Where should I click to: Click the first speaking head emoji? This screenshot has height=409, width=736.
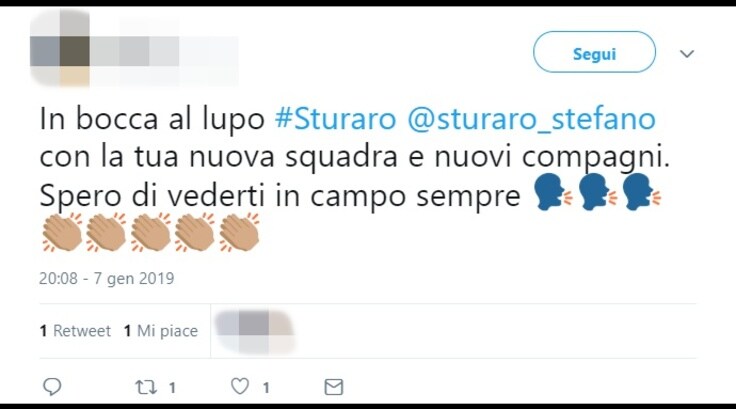pos(553,192)
